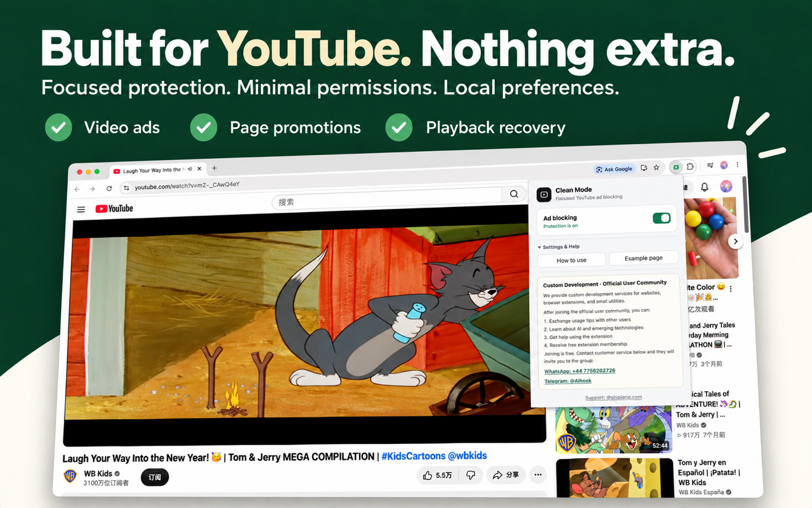Close the Laugh Your Way tab
Image resolution: width=812 pixels, height=508 pixels.
click(x=199, y=169)
